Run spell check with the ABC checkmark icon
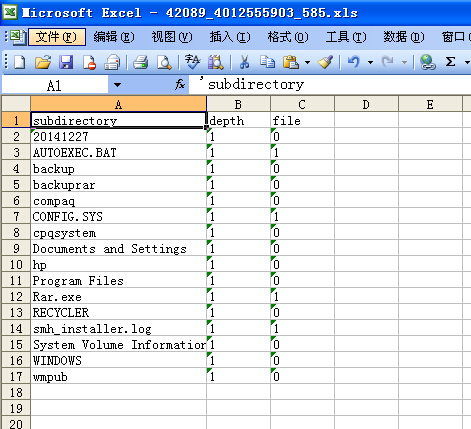Screen dimensions: 471x429 pos(192,62)
